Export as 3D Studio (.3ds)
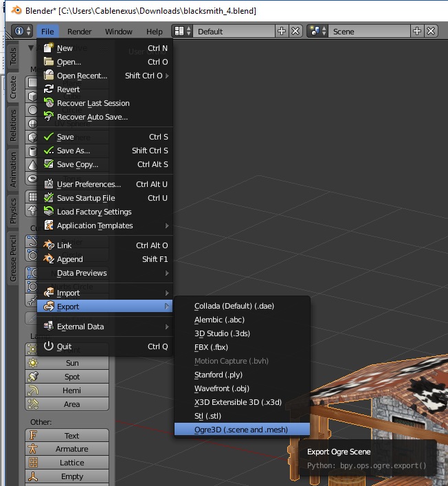Image resolution: width=448 pixels, height=486 pixels. (x=243, y=333)
